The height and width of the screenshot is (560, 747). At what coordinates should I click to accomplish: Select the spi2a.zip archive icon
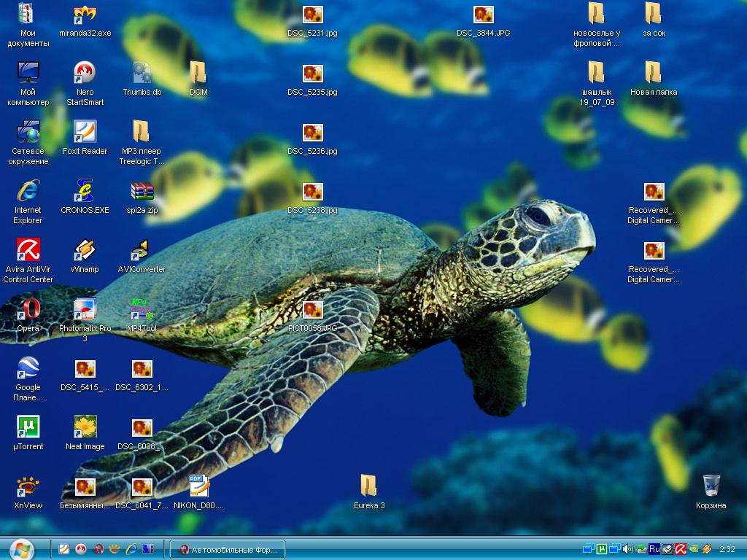click(142, 192)
